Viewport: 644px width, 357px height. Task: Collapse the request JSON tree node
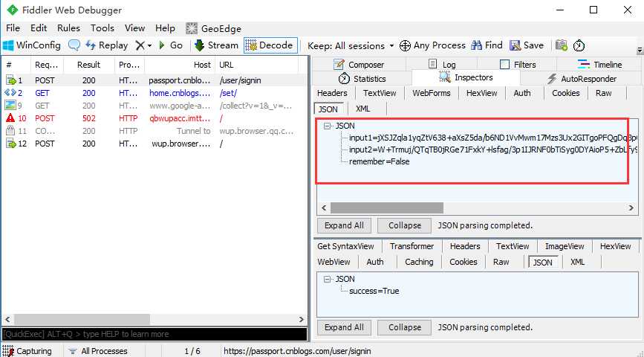[x=328, y=126]
